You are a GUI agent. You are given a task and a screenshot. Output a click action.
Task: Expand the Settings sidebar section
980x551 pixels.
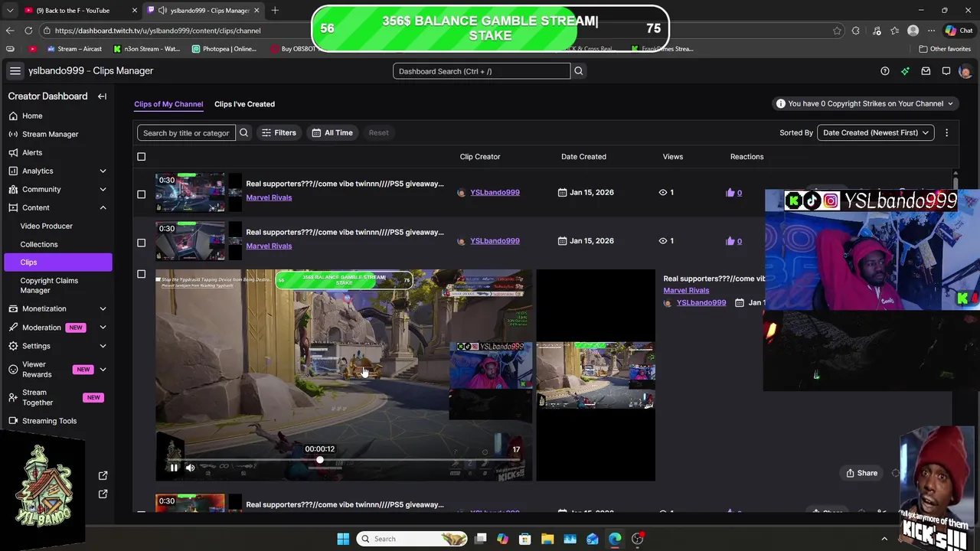[103, 346]
